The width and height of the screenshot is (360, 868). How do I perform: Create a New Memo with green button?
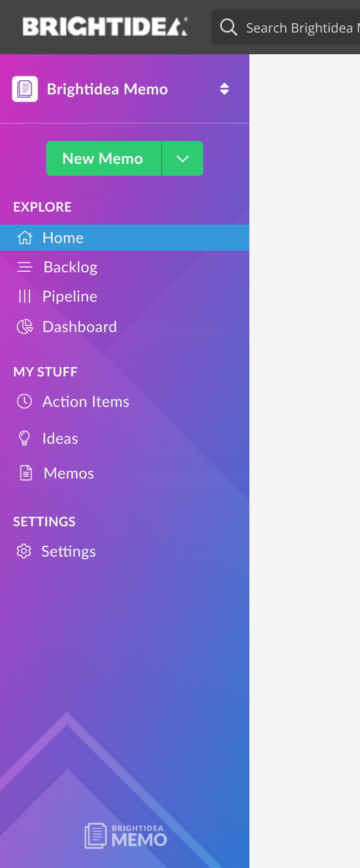pos(104,158)
